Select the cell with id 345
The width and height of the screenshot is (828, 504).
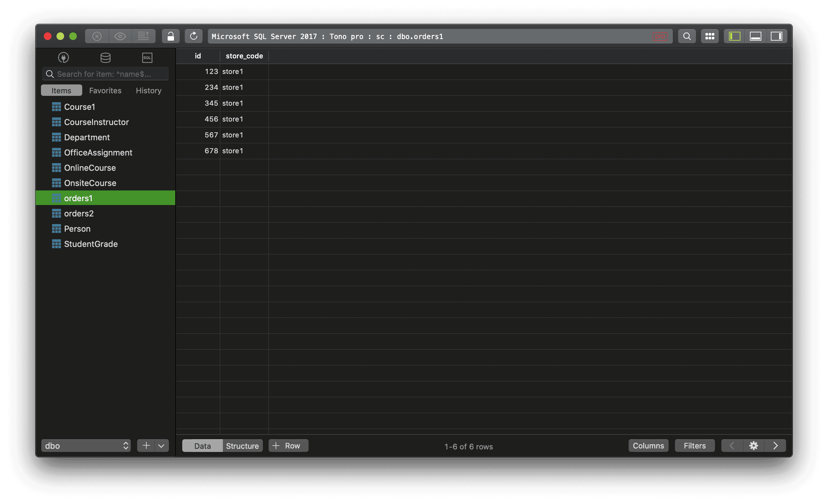point(198,103)
